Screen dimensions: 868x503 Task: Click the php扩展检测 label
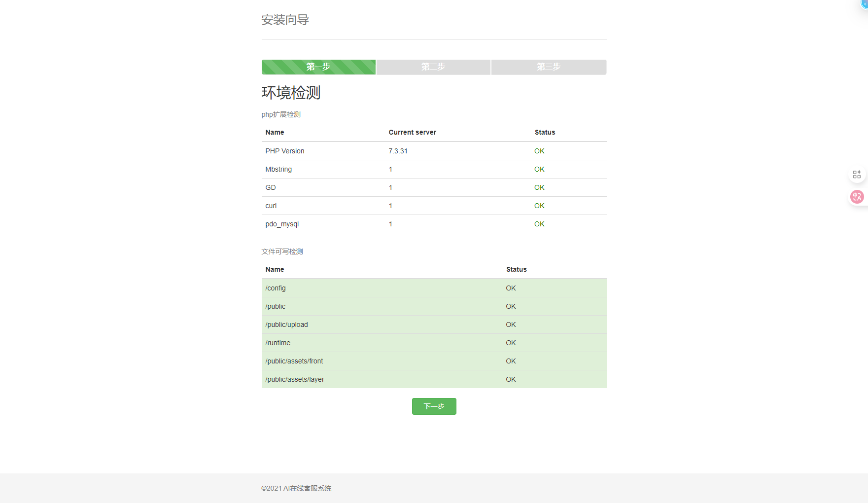click(x=281, y=114)
